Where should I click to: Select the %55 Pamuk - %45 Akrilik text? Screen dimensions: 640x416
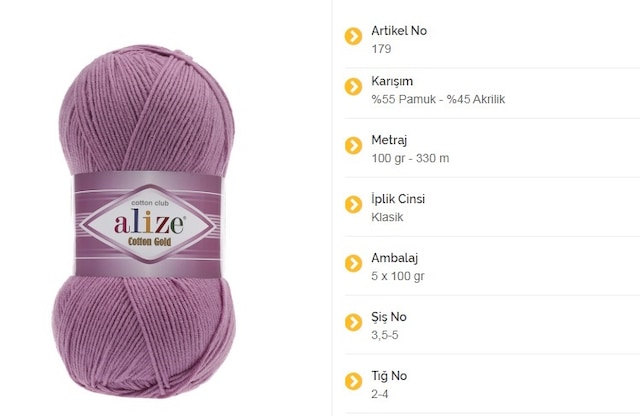click(x=438, y=99)
